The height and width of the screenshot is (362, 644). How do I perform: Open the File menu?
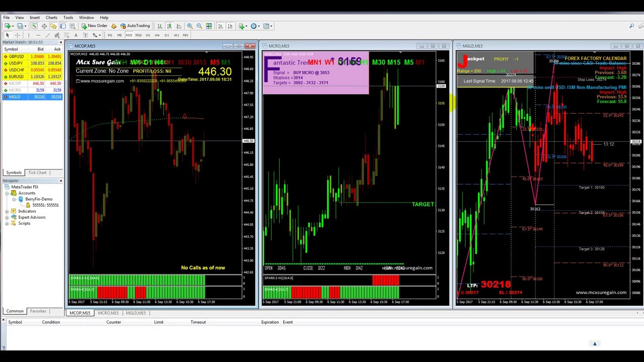[7, 18]
